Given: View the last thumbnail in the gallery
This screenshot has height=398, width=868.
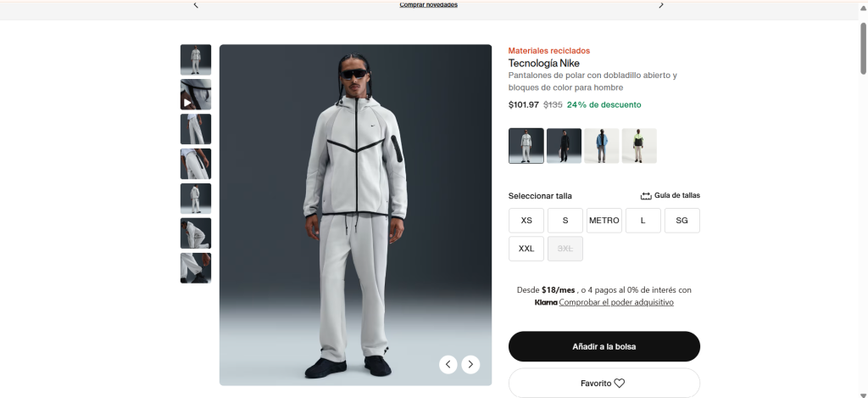Looking at the screenshot, I should 196,268.
